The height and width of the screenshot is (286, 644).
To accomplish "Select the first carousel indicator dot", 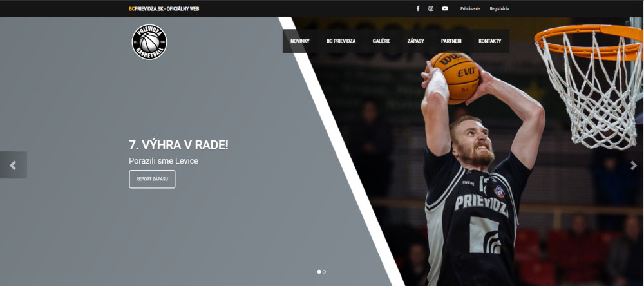I will (319, 272).
